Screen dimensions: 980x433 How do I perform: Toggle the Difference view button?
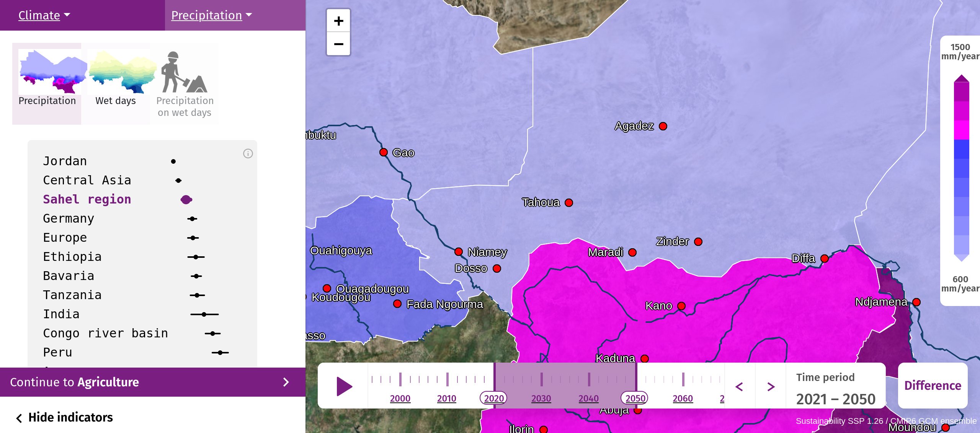click(x=933, y=386)
